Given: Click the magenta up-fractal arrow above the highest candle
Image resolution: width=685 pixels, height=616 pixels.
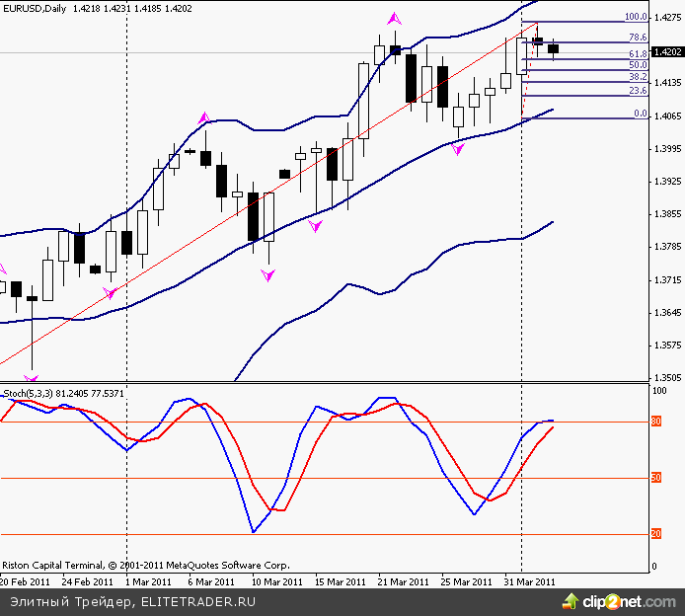Looking at the screenshot, I should click(395, 18).
